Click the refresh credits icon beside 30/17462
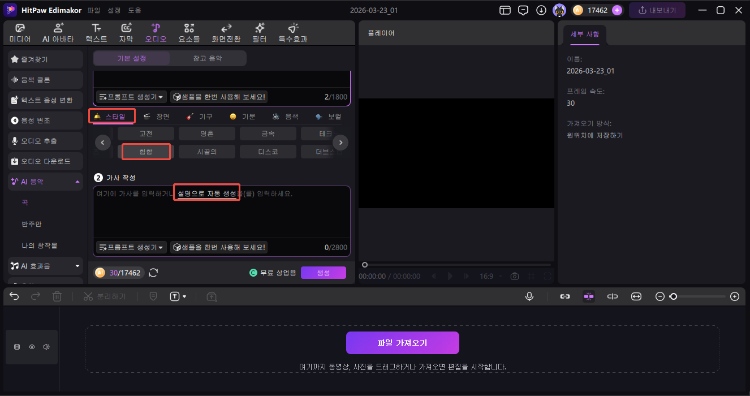 click(x=154, y=273)
